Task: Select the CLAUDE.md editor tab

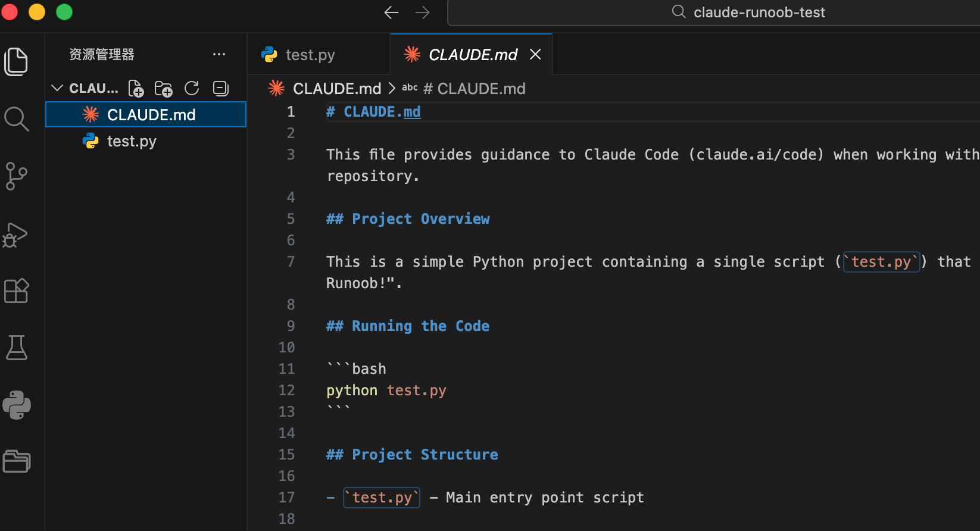Action: tap(472, 55)
